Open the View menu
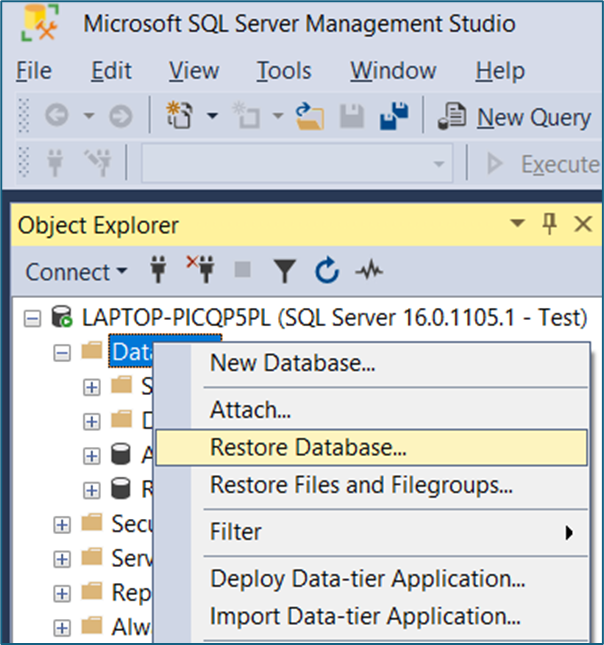Image resolution: width=604 pixels, height=645 pixels. coord(194,71)
